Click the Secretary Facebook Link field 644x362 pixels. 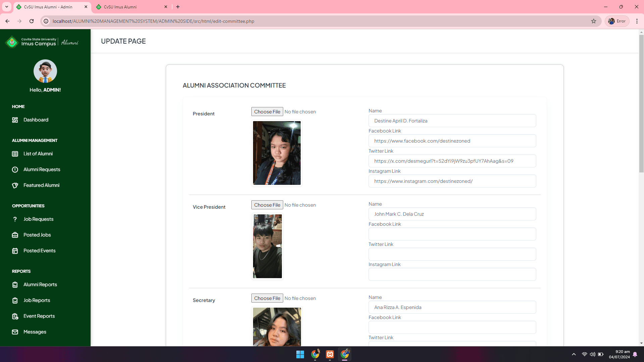pos(452,327)
